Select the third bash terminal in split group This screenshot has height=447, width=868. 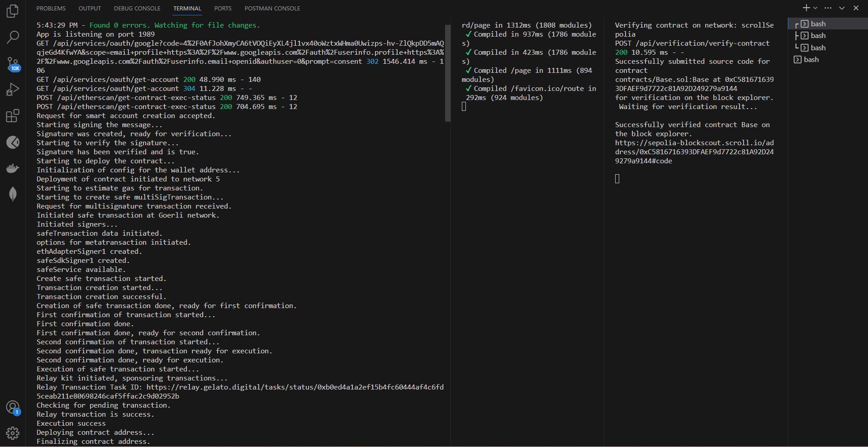(x=828, y=48)
